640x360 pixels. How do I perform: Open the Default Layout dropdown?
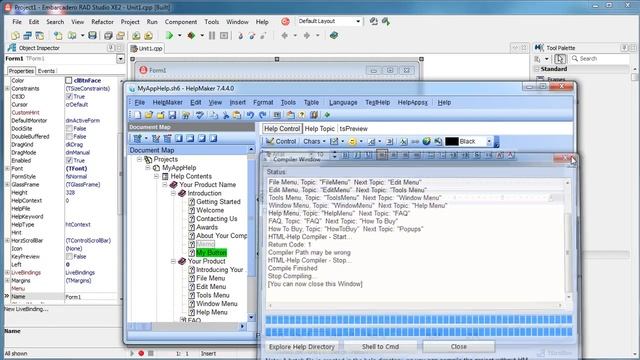[358, 21]
